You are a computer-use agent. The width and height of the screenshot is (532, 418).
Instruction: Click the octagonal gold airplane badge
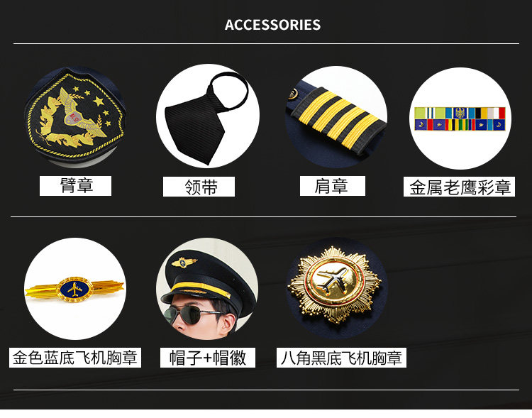[x=336, y=288]
